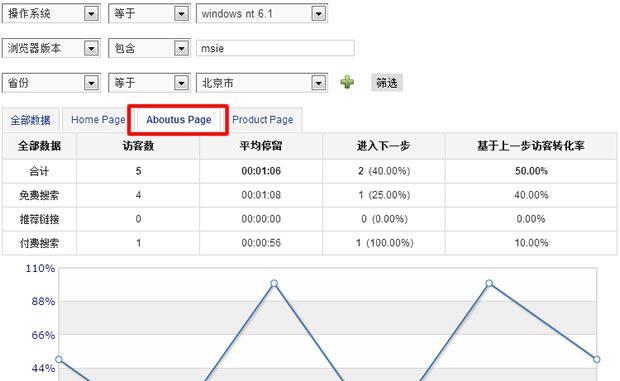Click the 88% axis label on chart
Viewport: 620px width, 381px height.
43,302
